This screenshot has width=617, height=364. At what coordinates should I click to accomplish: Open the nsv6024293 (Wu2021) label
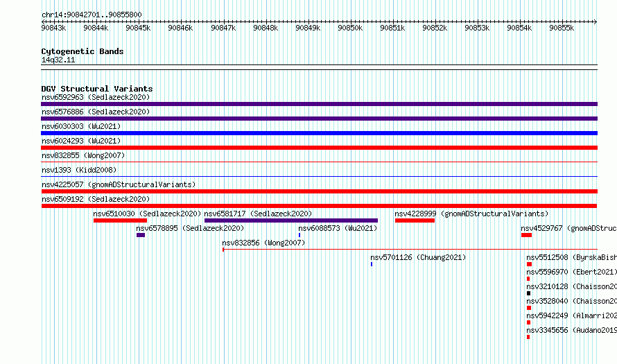click(81, 141)
